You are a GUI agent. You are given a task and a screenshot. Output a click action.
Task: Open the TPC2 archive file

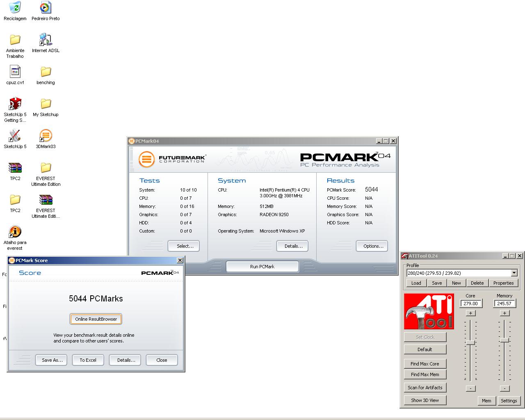[15, 171]
